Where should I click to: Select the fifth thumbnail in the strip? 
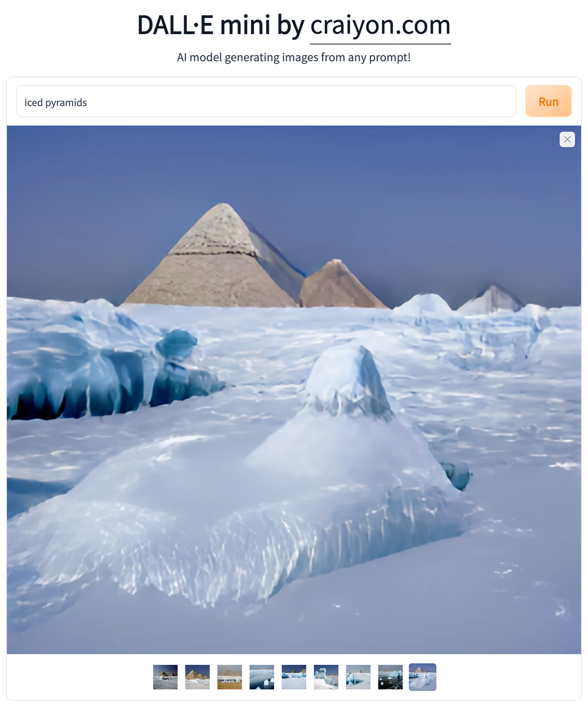(294, 677)
